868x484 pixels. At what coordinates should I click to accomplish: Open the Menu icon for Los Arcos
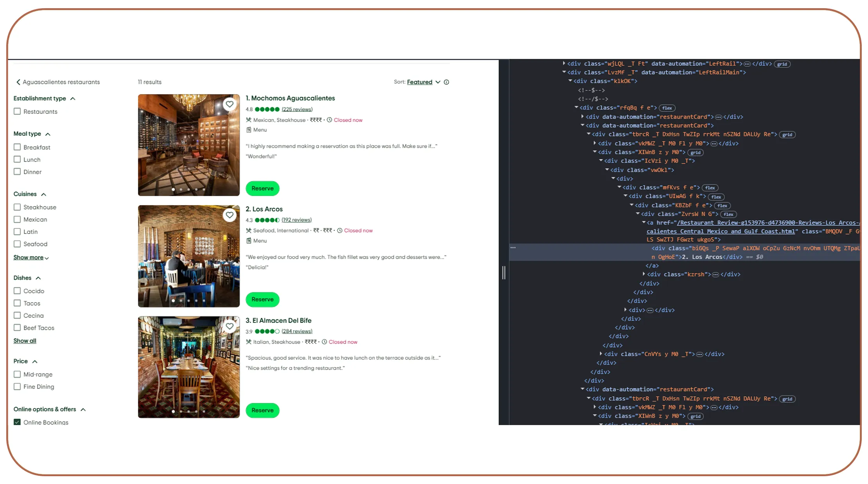coord(249,240)
